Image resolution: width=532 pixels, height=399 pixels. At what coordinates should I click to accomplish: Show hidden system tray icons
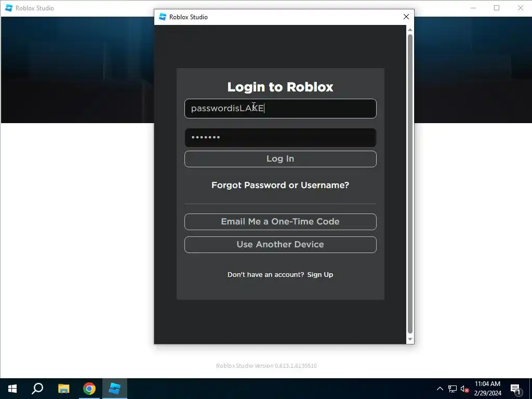440,389
